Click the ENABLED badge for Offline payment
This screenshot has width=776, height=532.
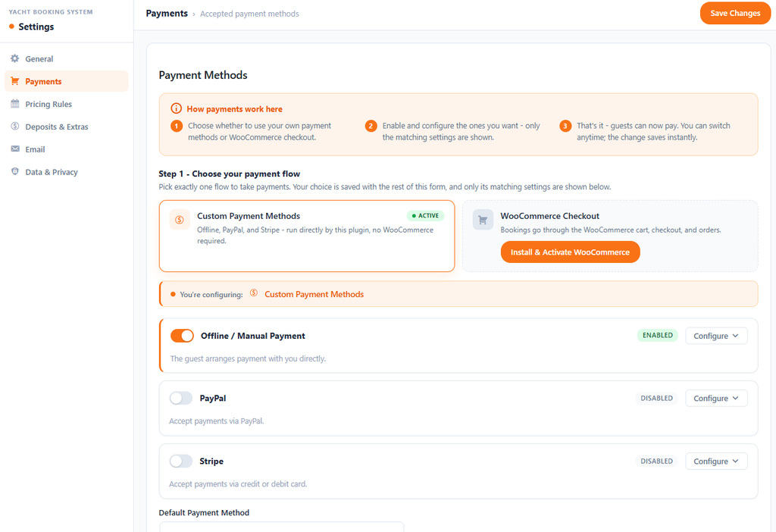[657, 335]
